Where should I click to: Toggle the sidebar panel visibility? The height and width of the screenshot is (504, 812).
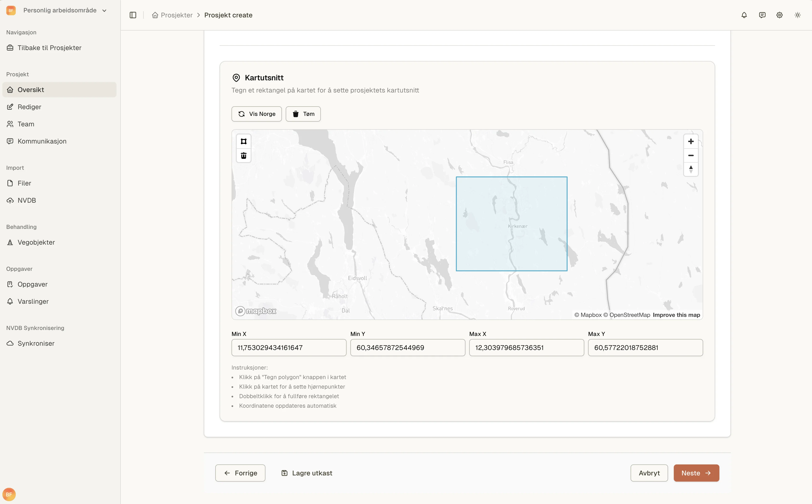(133, 15)
